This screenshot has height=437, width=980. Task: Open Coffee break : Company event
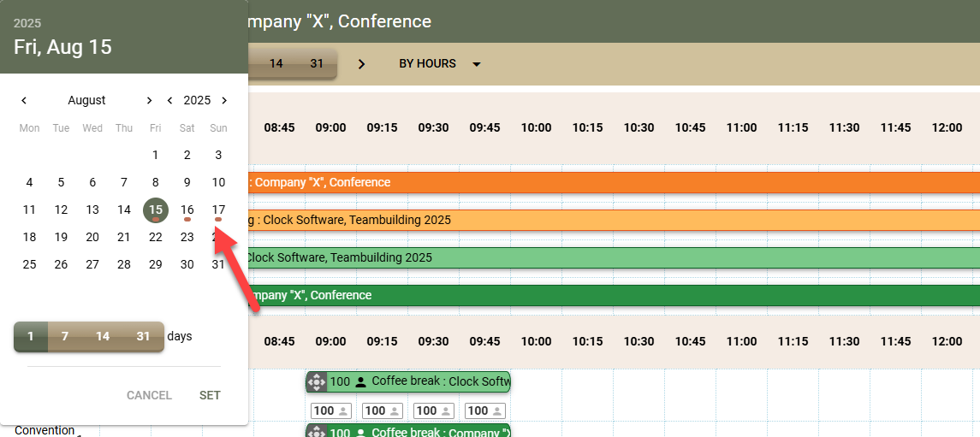tap(408, 431)
